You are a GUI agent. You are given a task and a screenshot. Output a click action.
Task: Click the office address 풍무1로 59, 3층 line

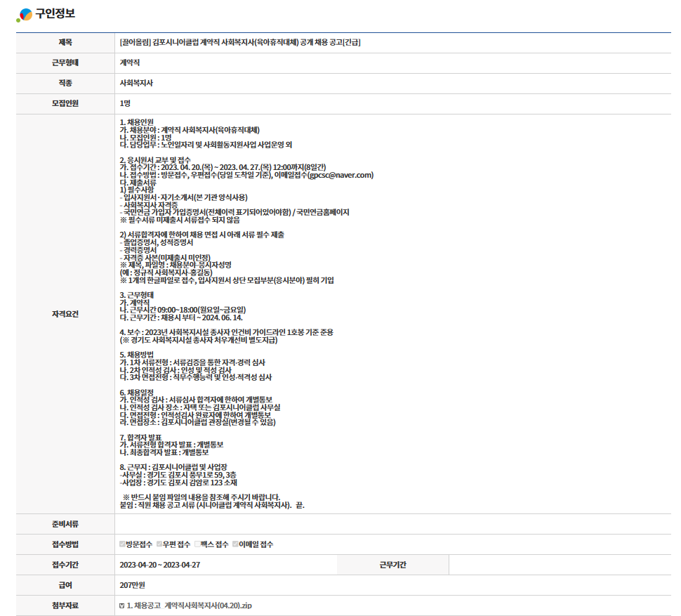point(178,475)
